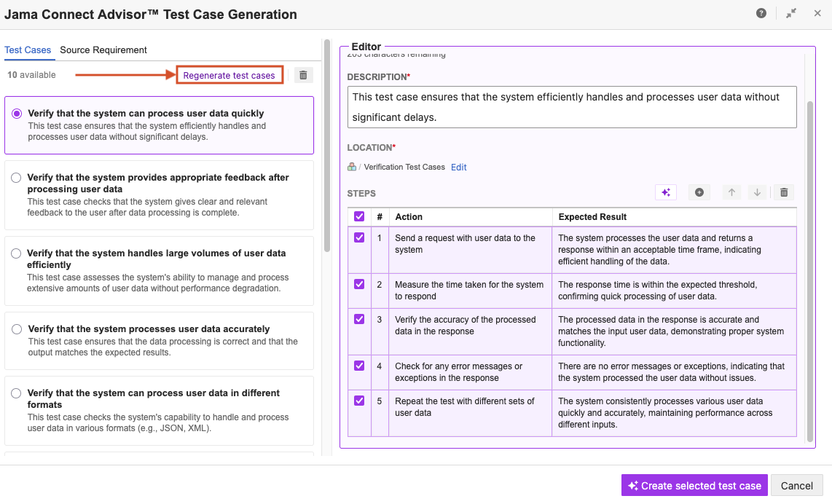Click into the Description text field

tap(571, 107)
